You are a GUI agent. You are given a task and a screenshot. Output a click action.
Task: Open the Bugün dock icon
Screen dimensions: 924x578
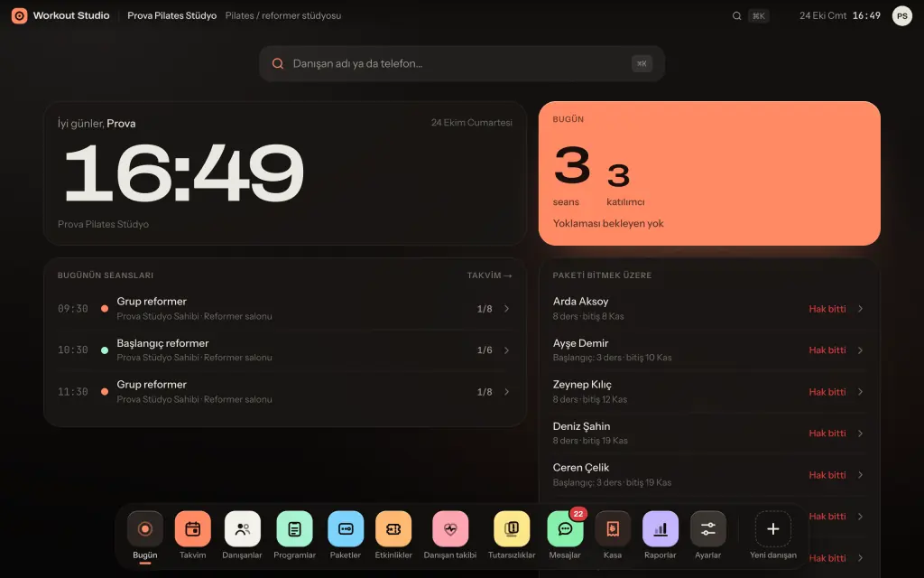[145, 529]
